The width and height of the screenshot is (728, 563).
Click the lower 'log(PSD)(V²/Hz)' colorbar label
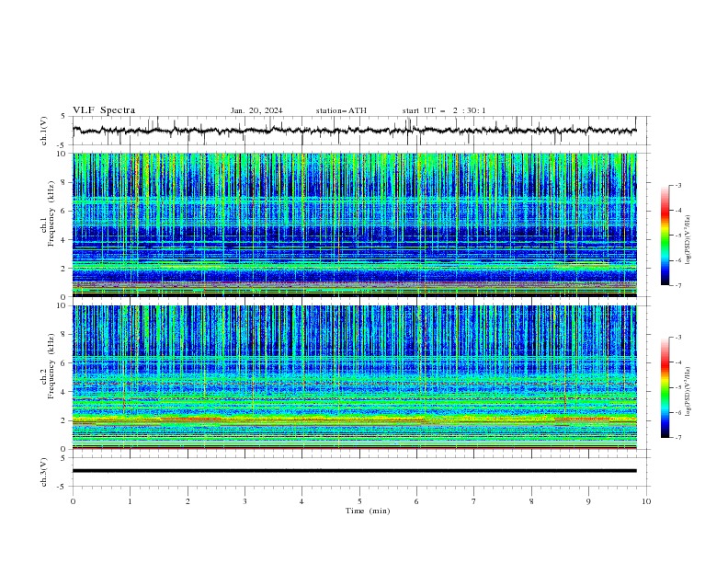pos(688,391)
